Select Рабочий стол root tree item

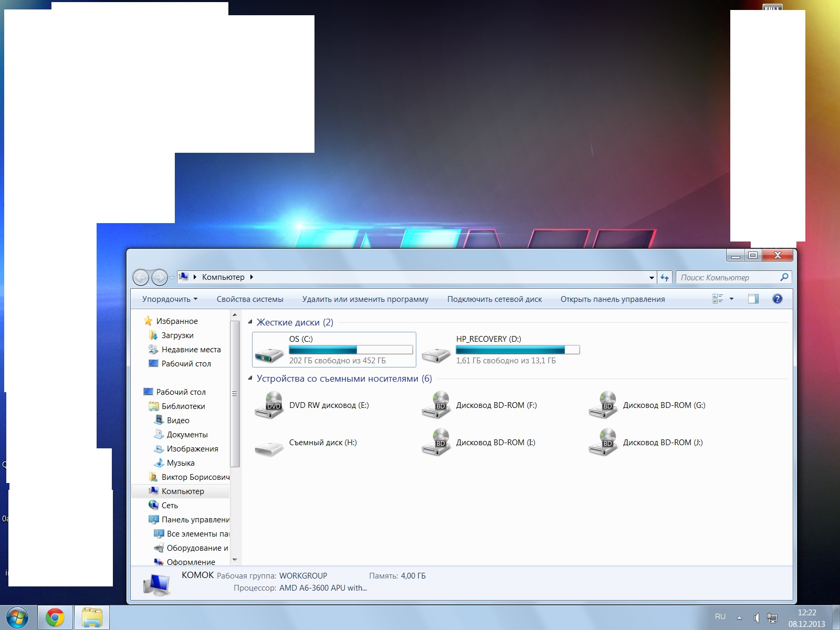point(181,392)
